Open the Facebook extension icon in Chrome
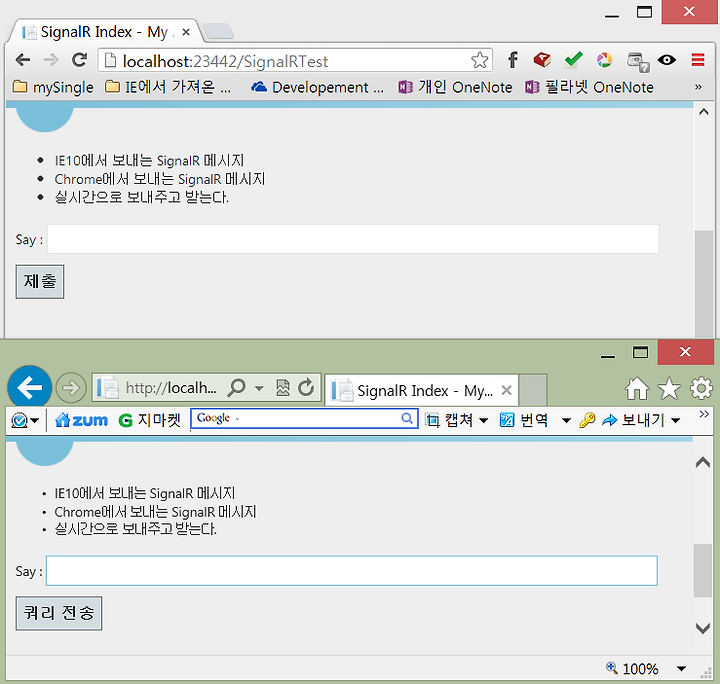720x684 pixels. tap(512, 60)
